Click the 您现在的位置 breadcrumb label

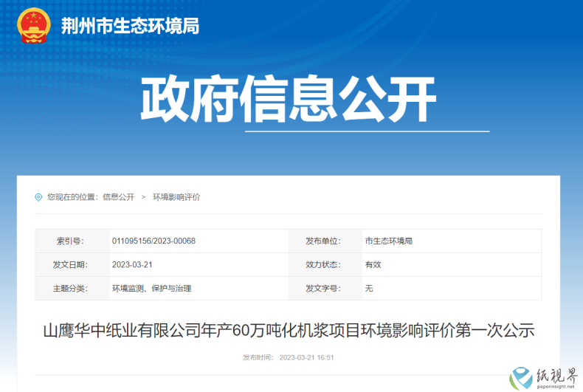click(72, 197)
